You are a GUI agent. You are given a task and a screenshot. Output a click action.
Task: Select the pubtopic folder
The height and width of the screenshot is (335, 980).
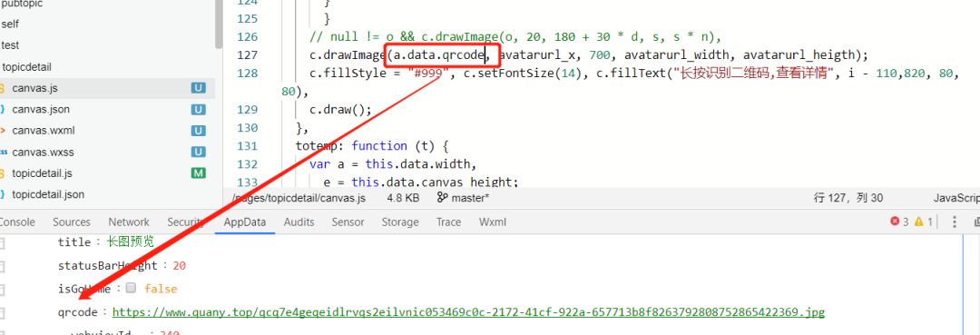(x=23, y=4)
